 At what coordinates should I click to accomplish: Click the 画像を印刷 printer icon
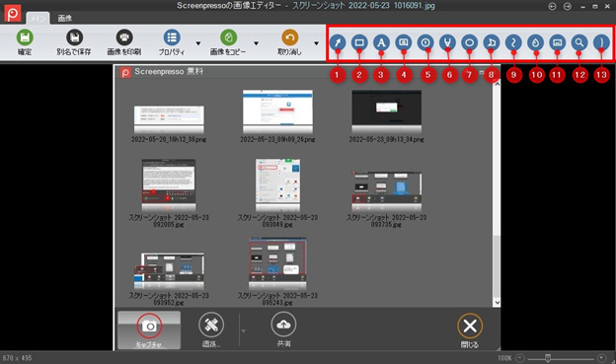pos(124,37)
